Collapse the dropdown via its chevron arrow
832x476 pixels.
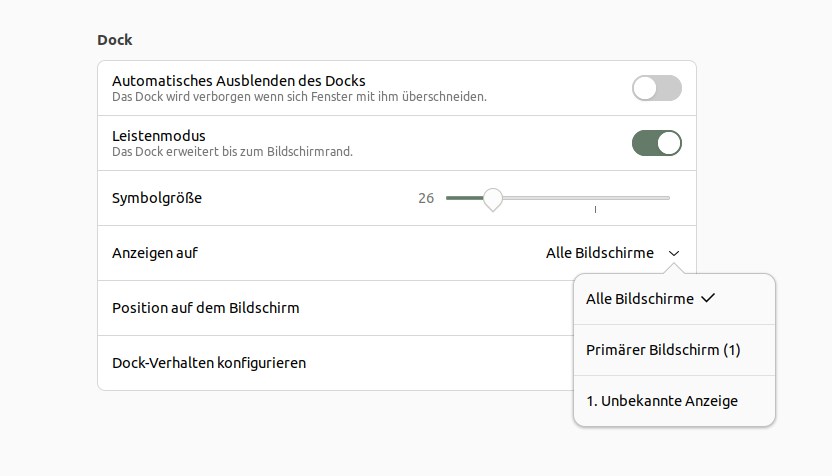pos(674,254)
